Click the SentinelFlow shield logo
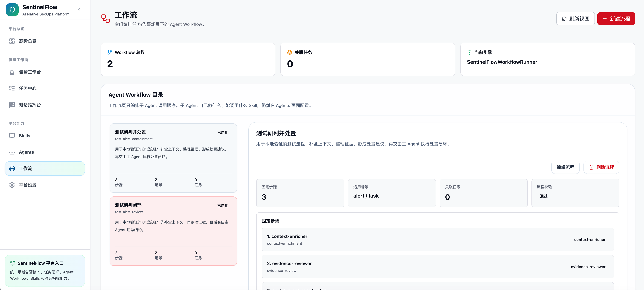This screenshot has height=290, width=644. 12,10
